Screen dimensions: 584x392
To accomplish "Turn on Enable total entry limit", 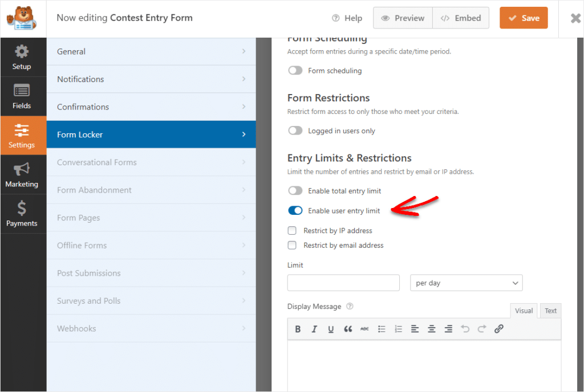I will pyautogui.click(x=295, y=191).
